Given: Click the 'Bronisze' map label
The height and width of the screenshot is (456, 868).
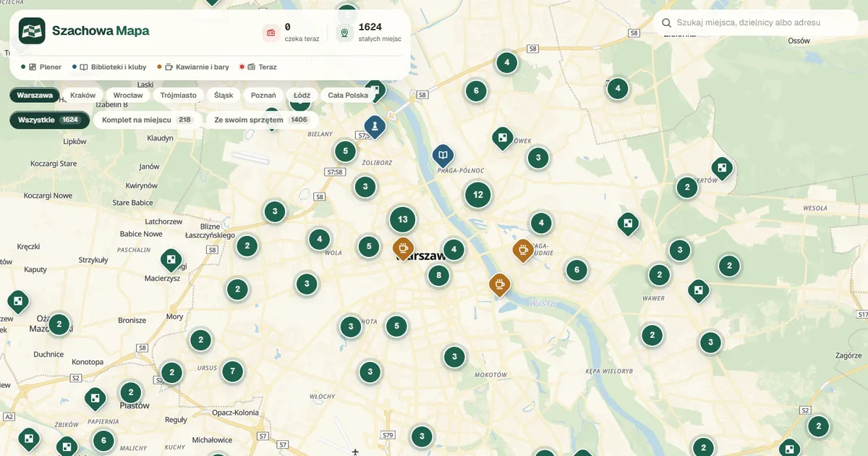Looking at the screenshot, I should click(132, 320).
